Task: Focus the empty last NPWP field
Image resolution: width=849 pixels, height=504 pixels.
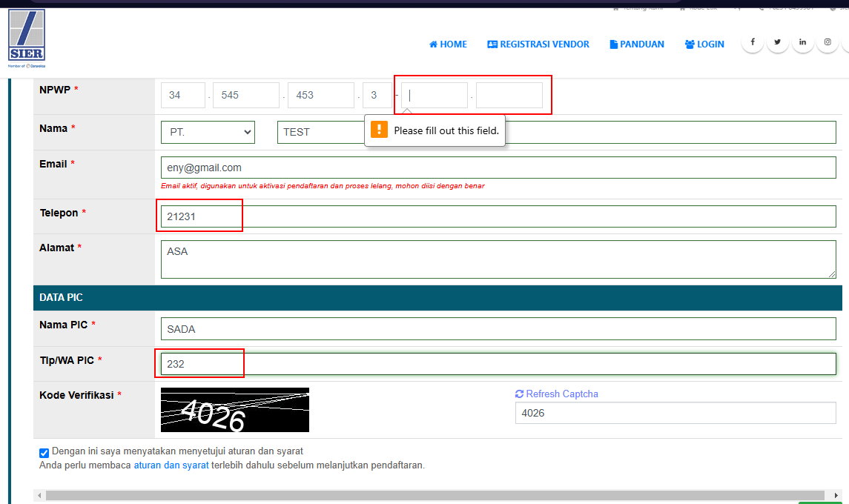Action: (509, 96)
